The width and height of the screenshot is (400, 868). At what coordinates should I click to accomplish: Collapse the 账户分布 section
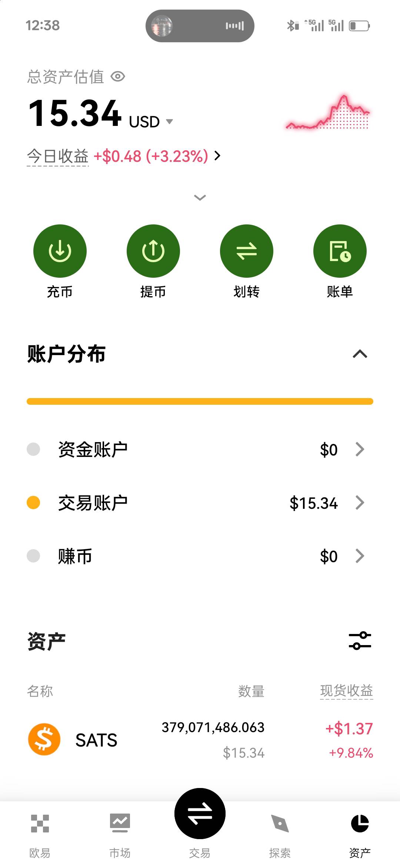360,354
